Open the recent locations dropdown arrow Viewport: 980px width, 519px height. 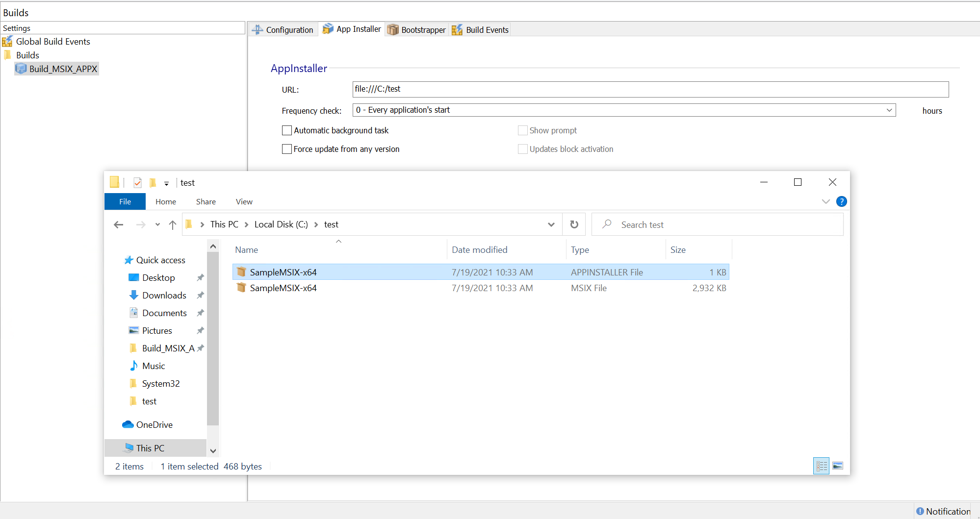point(157,224)
